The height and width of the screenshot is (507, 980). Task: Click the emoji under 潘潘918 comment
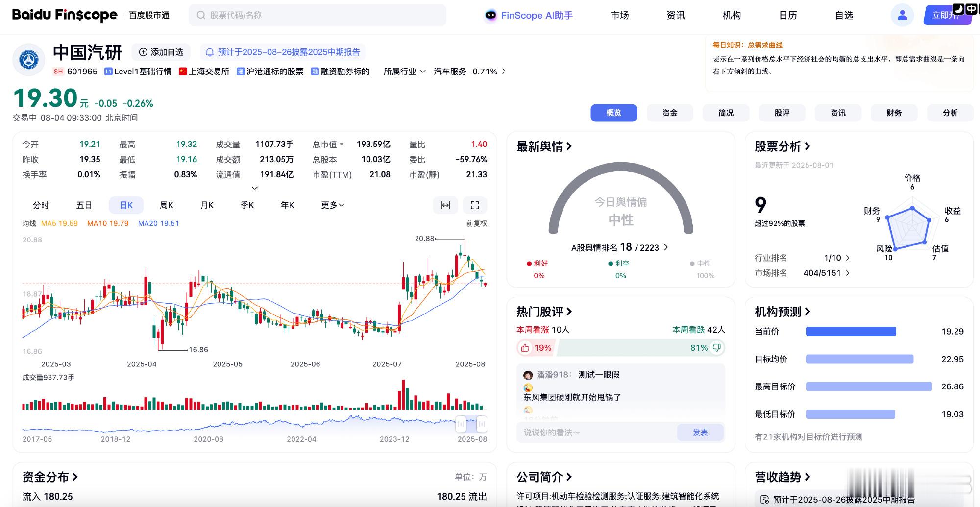[x=528, y=387]
